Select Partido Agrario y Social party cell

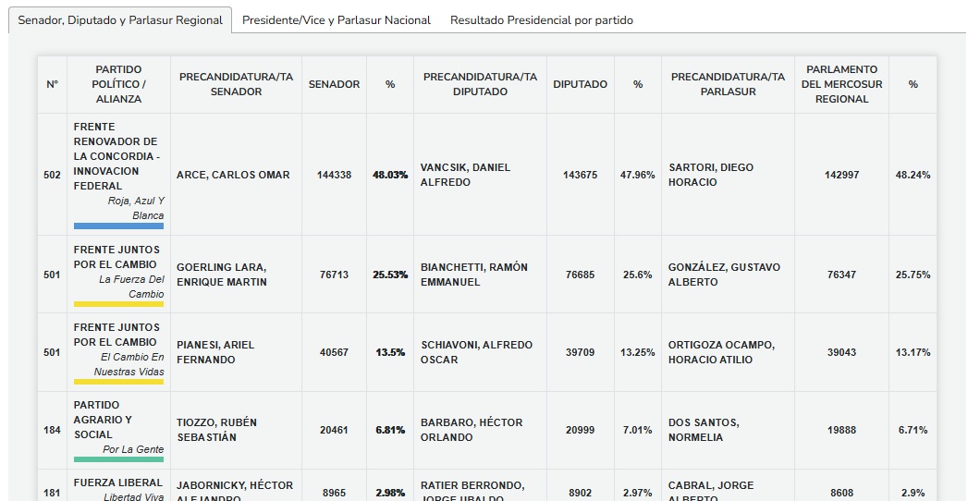click(104, 420)
